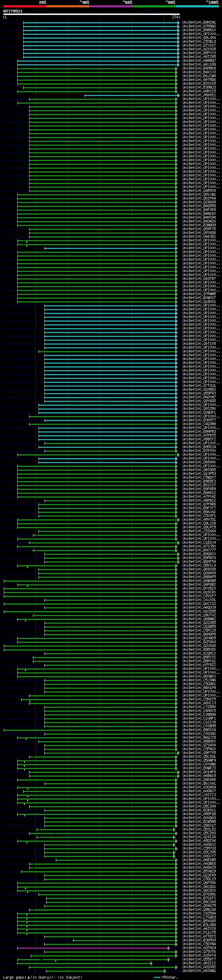Select label UniRef100_B4M8K8
222x980 pixels.
pos(199,68)
